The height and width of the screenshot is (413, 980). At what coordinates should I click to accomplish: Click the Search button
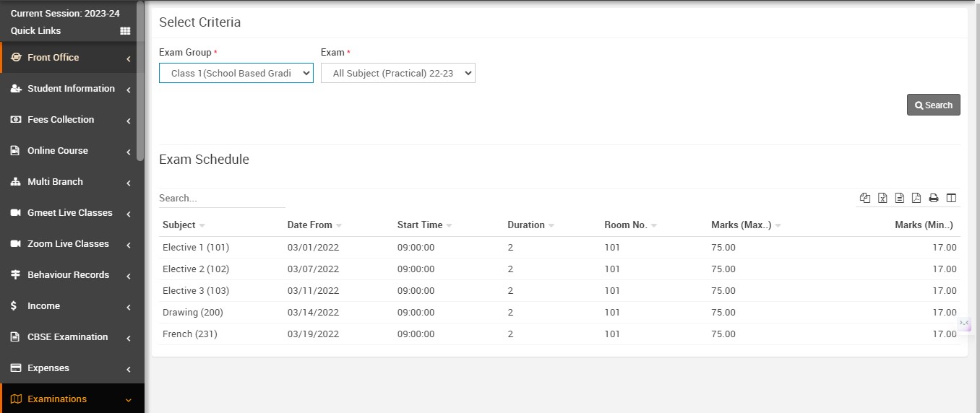pos(933,105)
